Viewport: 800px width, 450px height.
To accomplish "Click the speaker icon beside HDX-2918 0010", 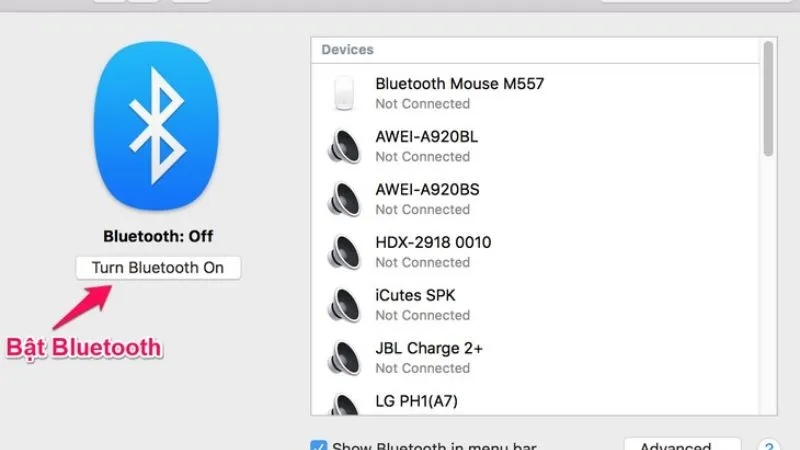I will 344,252.
